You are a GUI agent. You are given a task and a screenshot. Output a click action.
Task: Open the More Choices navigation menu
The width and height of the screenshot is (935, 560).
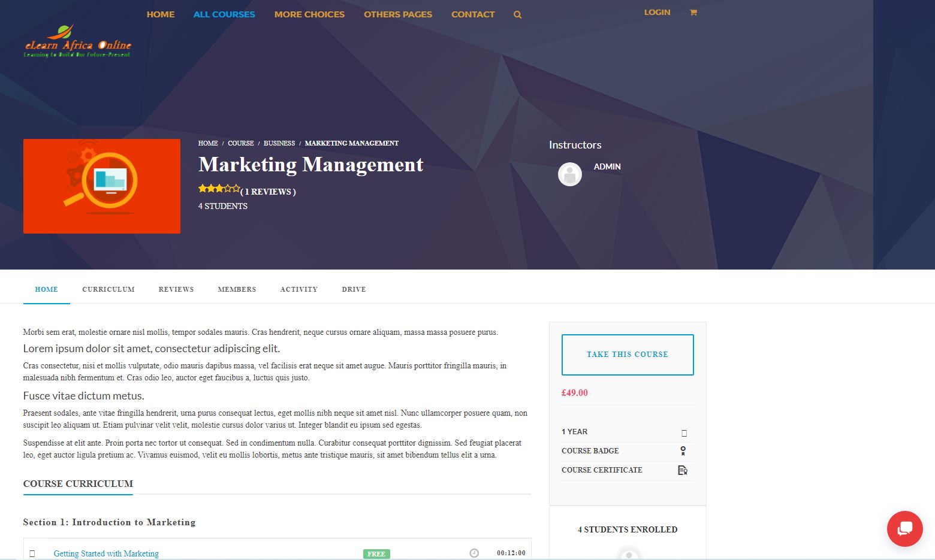pos(309,14)
